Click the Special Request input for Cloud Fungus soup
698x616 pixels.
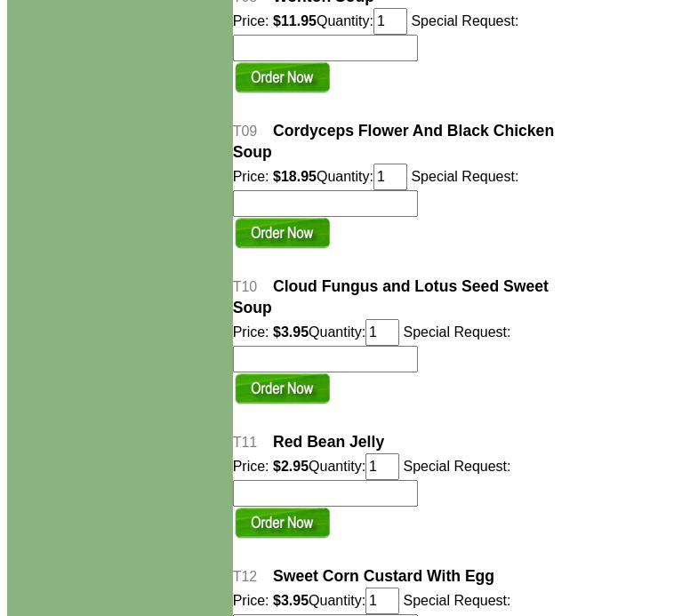click(x=325, y=359)
